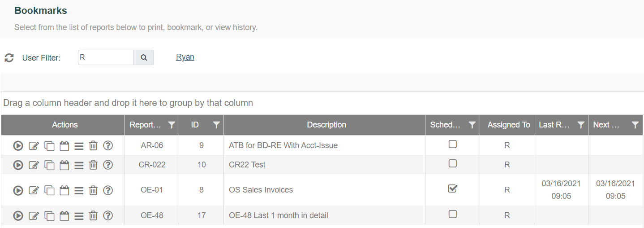Check the Scheduled box for AR-06

pos(453,144)
